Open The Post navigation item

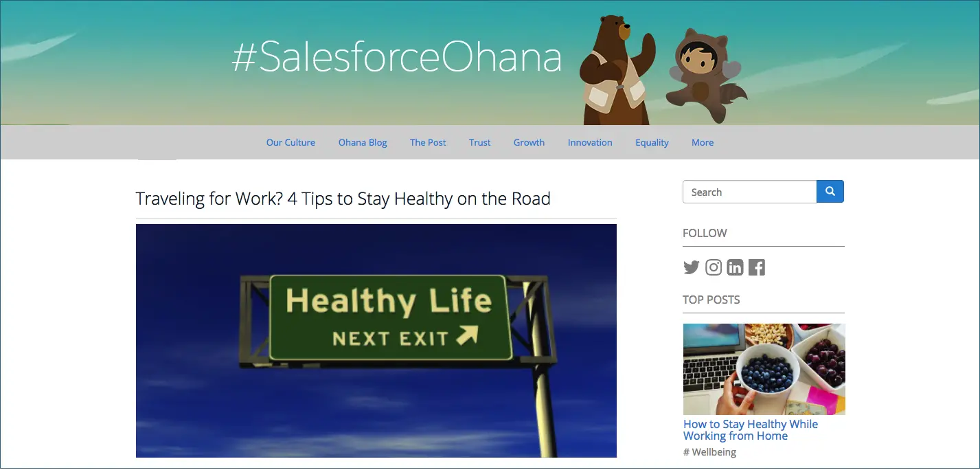[x=428, y=142]
